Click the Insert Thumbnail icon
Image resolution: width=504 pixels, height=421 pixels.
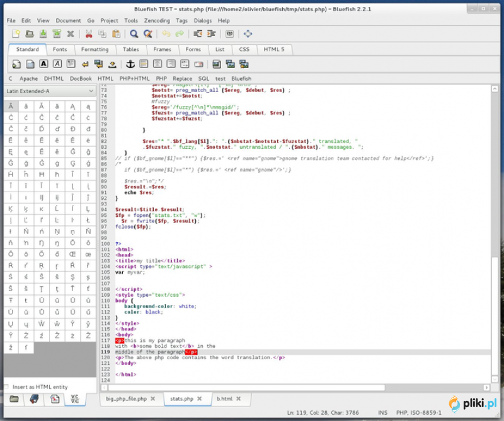(230, 64)
